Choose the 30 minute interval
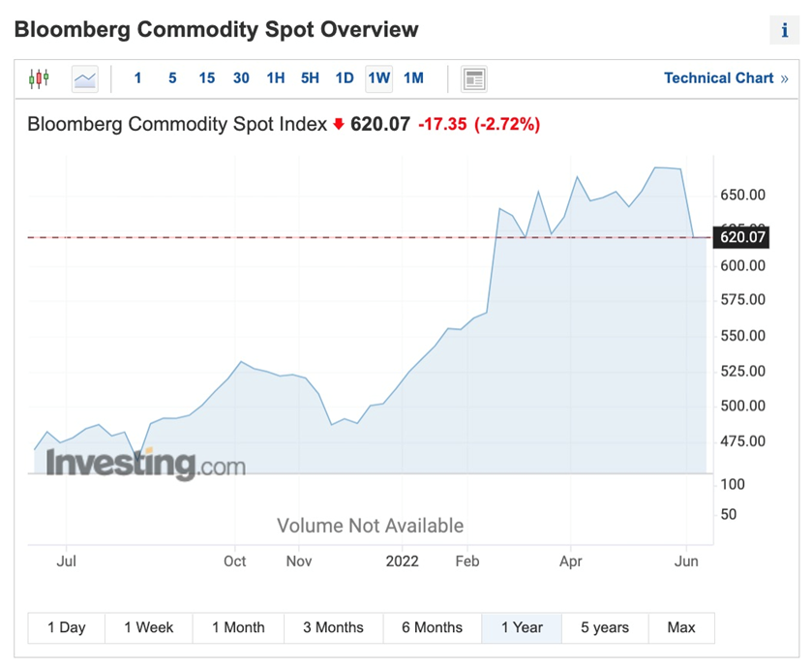Viewport: 812px width, 667px height. pos(241,78)
